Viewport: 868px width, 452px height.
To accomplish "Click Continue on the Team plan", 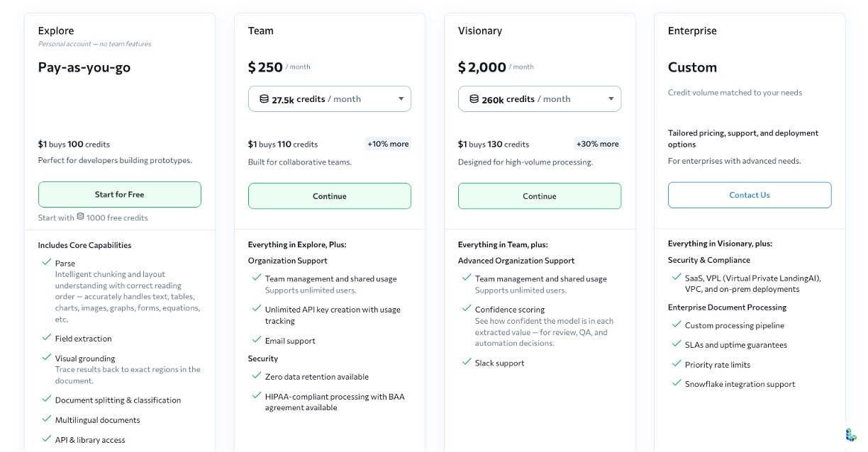I will (x=329, y=196).
